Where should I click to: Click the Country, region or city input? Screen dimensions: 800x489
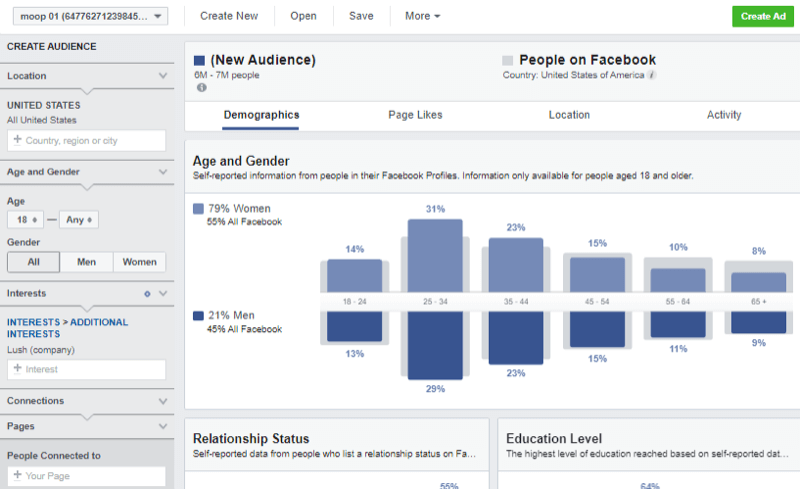[x=87, y=140]
